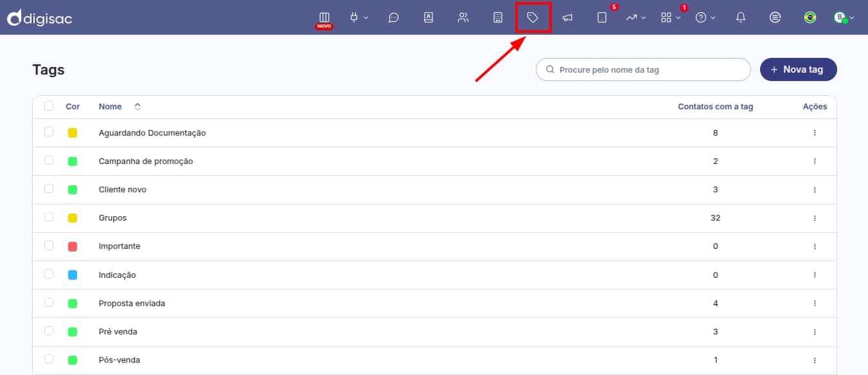Viewport: 868px width, 375px height.
Task: Open the help question-mark dropdown
Action: 705,18
